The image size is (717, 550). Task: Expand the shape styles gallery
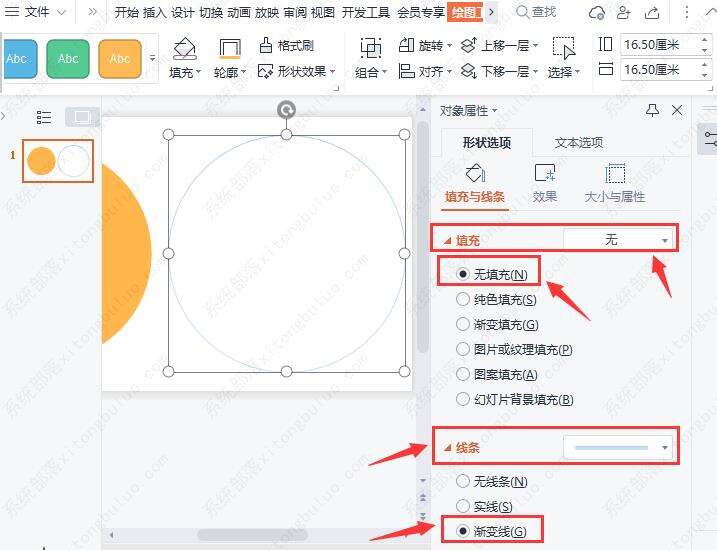coord(152,59)
